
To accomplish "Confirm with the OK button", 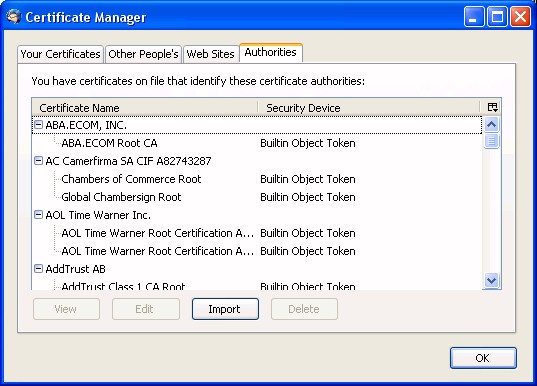I will [x=483, y=358].
